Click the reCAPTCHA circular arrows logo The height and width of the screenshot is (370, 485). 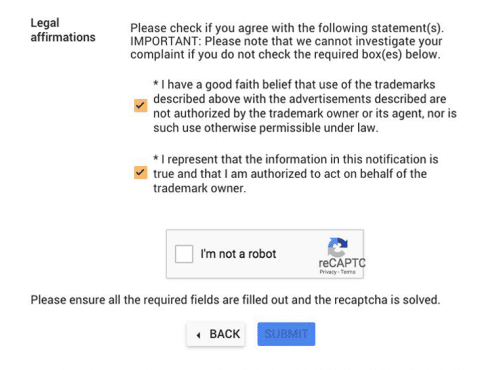tap(338, 247)
